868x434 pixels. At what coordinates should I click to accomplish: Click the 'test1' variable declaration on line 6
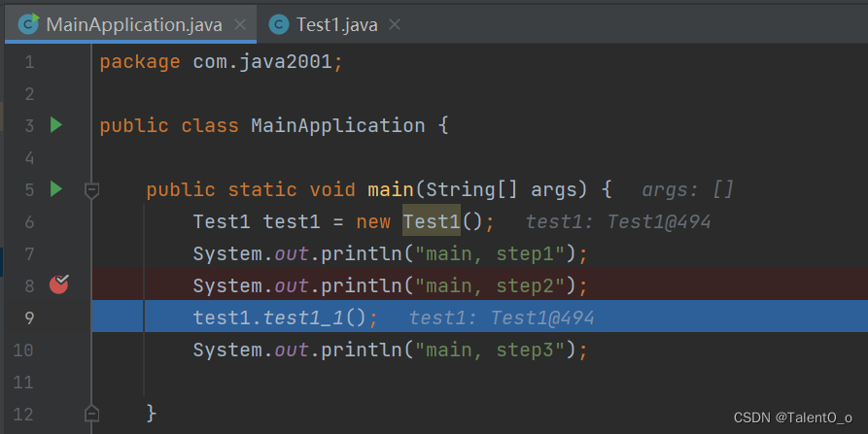pyautogui.click(x=292, y=222)
